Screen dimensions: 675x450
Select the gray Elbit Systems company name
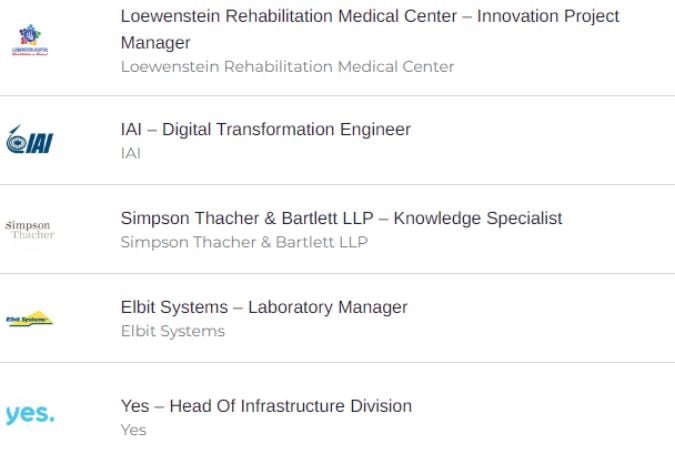pyautogui.click(x=173, y=331)
